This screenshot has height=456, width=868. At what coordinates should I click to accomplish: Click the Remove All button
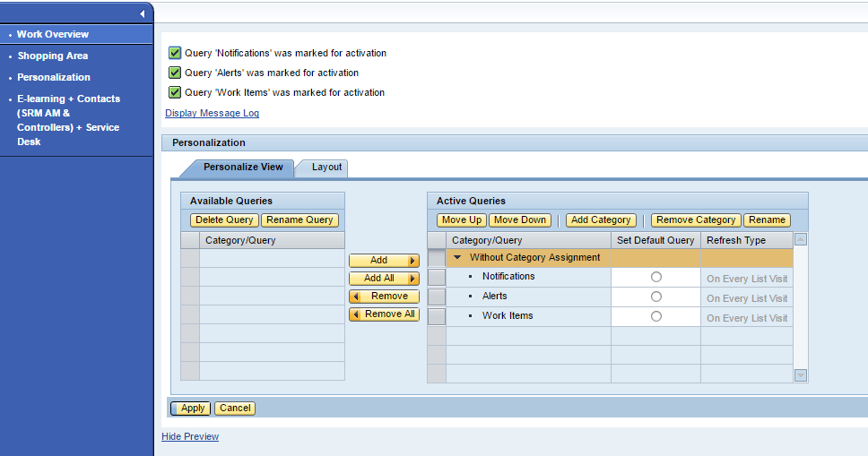[x=384, y=314]
